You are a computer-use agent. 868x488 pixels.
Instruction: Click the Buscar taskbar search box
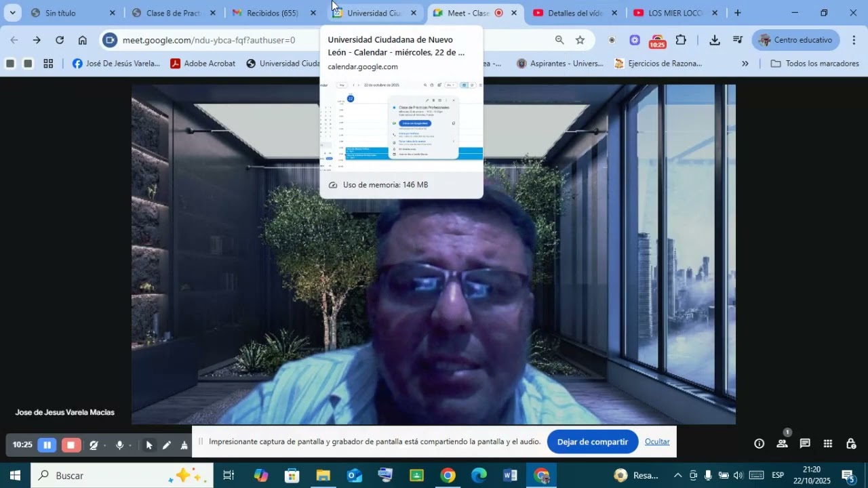[122, 476]
